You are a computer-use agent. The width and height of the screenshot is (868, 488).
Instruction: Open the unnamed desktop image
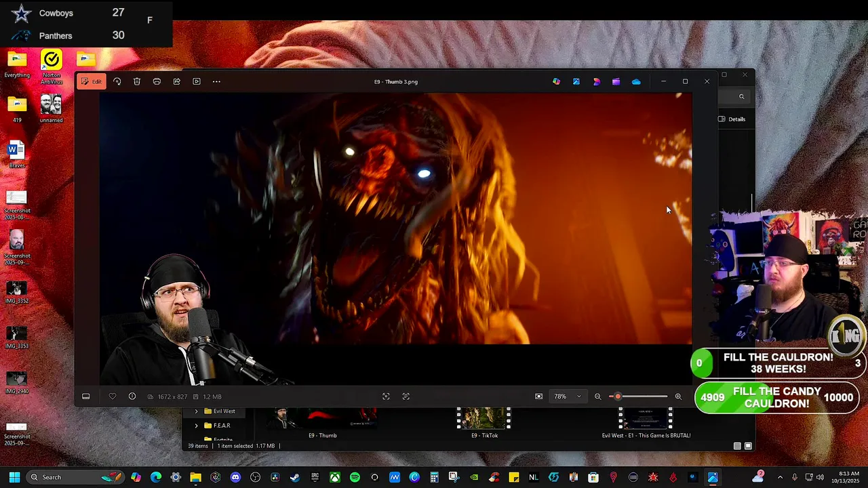(52, 109)
